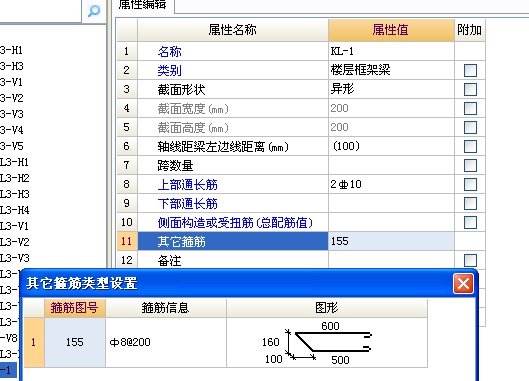Click the 属性值 column header
This screenshot has width=529, height=381.
(391, 30)
